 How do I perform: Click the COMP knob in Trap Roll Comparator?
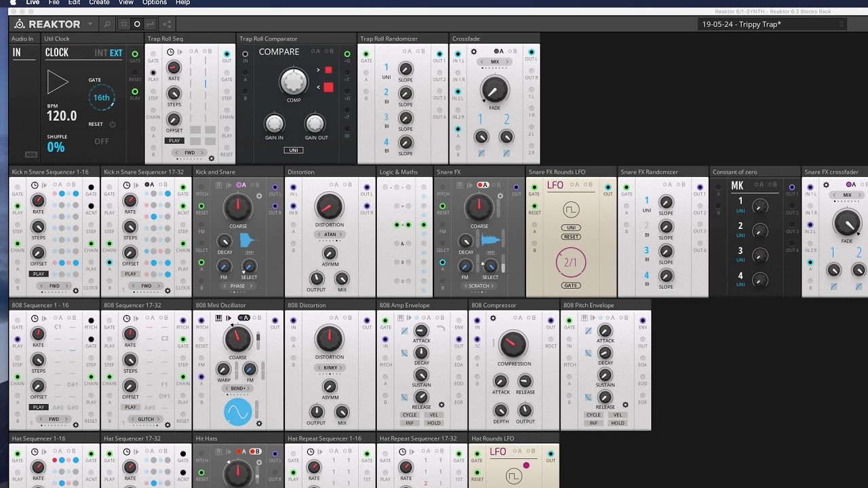tap(294, 82)
